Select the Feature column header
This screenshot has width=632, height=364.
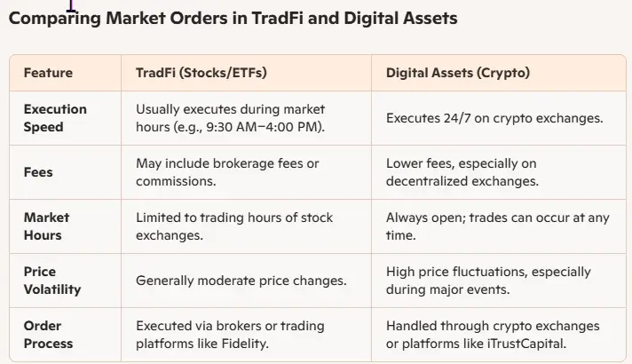coord(48,73)
